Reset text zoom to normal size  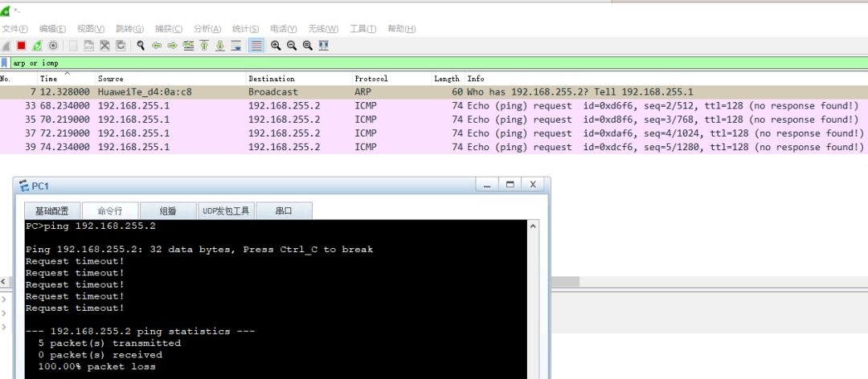[x=308, y=46]
